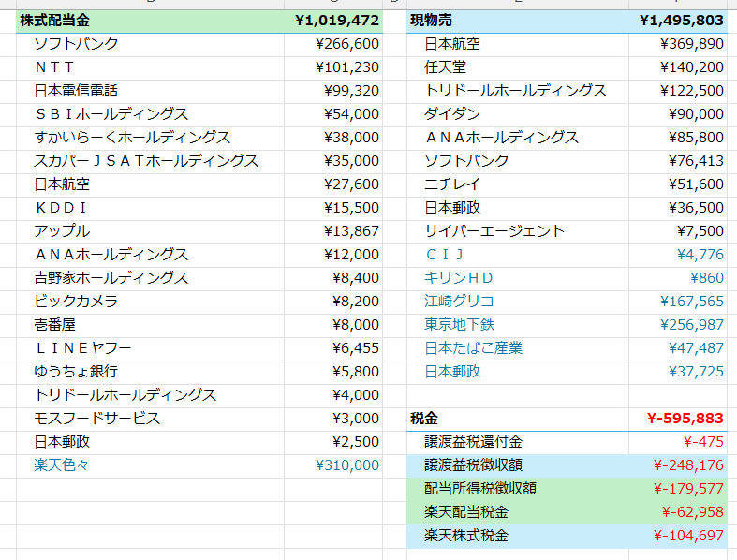Click the 税金 header cell
This screenshot has width=737, height=560.
(x=424, y=419)
